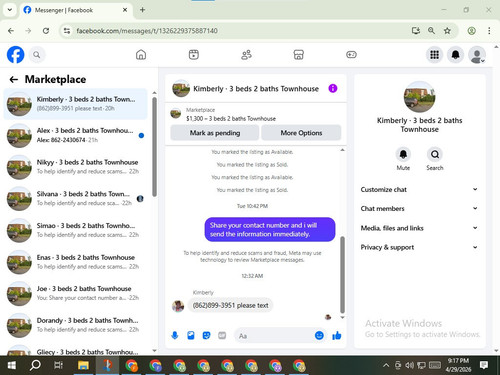Expand Media, files and links section
Image resolution: width=500 pixels, height=375 pixels.
[x=419, y=228]
